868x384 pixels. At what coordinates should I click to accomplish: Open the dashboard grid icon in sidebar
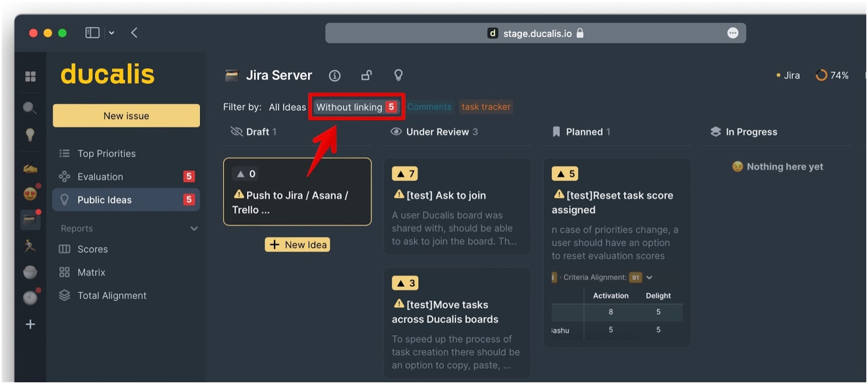click(30, 76)
